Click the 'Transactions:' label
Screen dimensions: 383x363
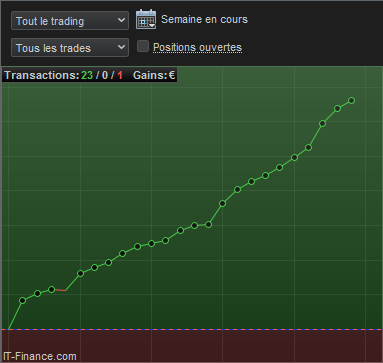pyautogui.click(x=42, y=75)
